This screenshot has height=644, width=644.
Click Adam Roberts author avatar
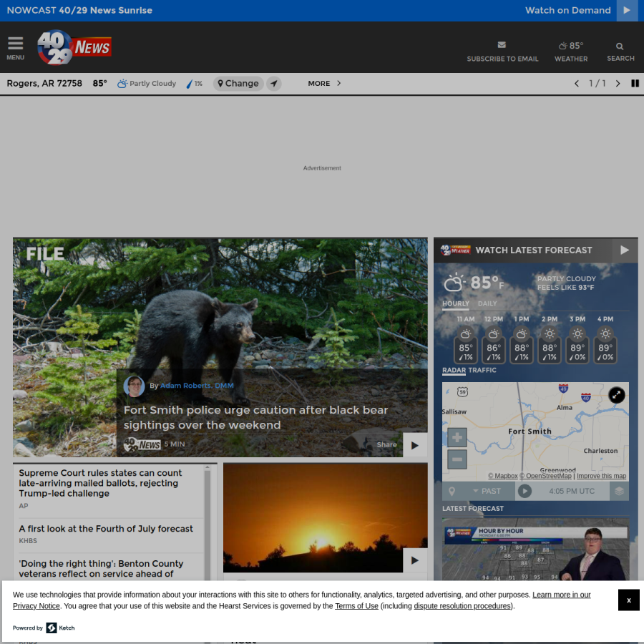coord(134,386)
